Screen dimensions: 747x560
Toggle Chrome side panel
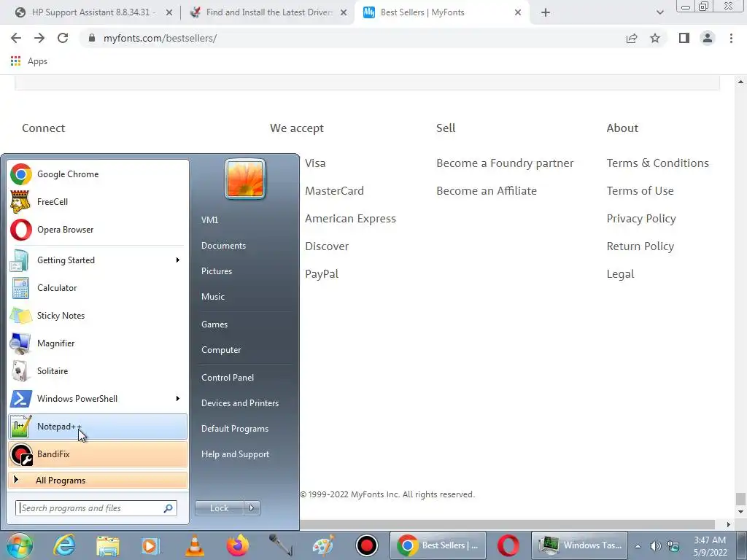[x=684, y=38]
